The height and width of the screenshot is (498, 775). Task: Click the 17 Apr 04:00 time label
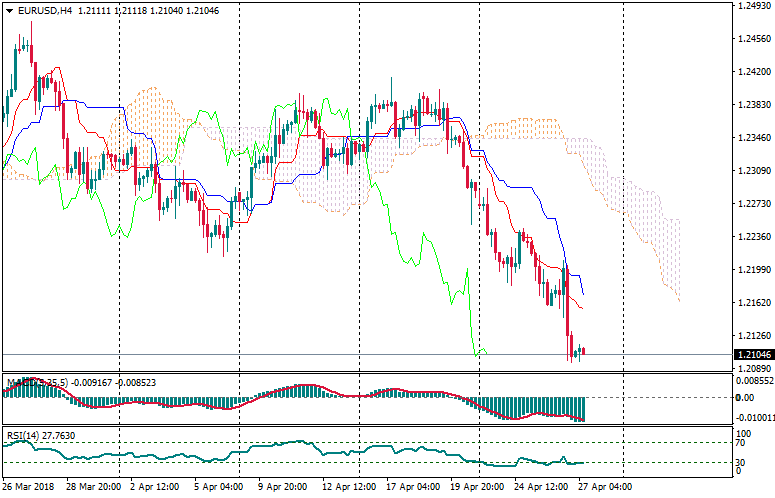413,487
